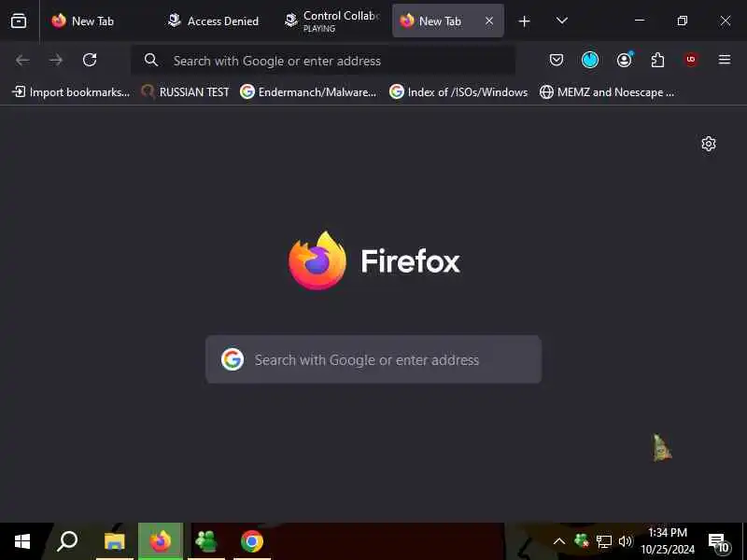Go back one page
The height and width of the screenshot is (560, 747).
[22, 60]
